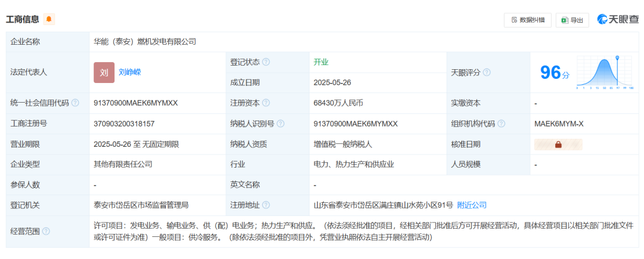The image size is (644, 259).
Task: Open the 附近公司 link
Action: point(472,205)
